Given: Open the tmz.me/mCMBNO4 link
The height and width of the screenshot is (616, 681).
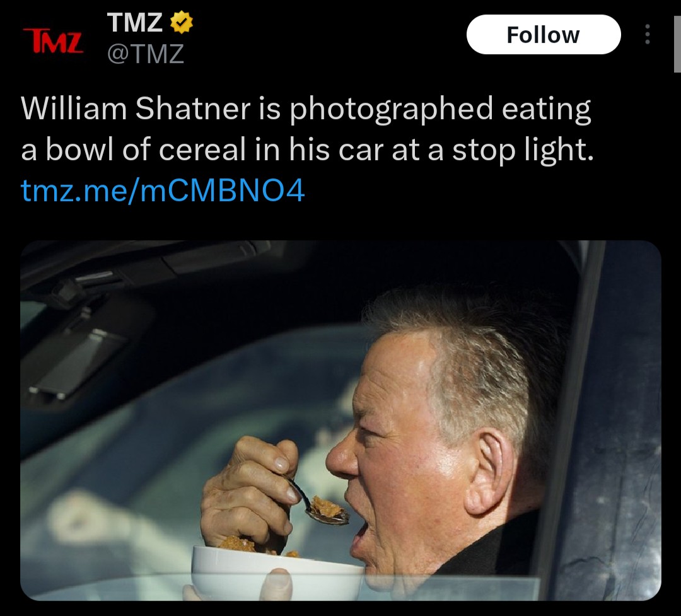Looking at the screenshot, I should tap(163, 190).
